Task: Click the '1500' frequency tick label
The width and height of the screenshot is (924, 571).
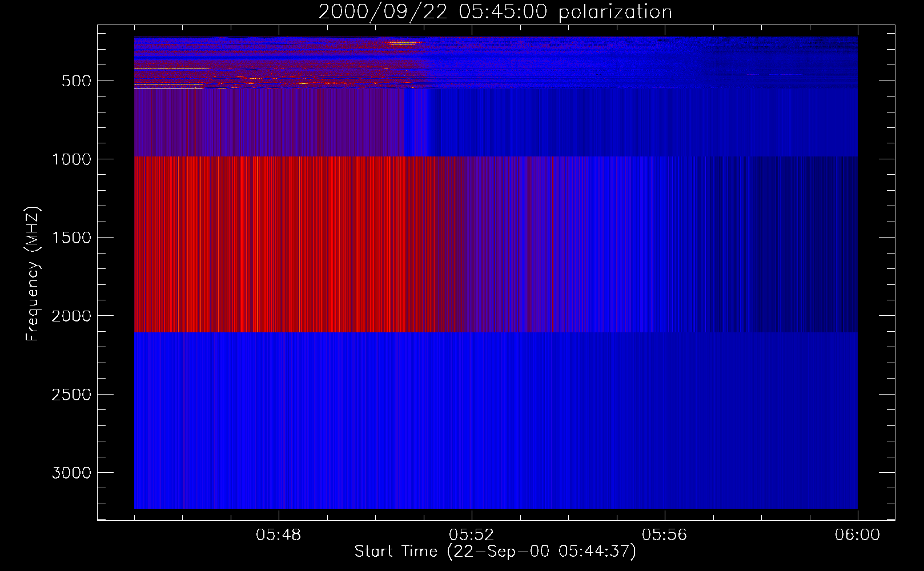Action: pyautogui.click(x=71, y=238)
